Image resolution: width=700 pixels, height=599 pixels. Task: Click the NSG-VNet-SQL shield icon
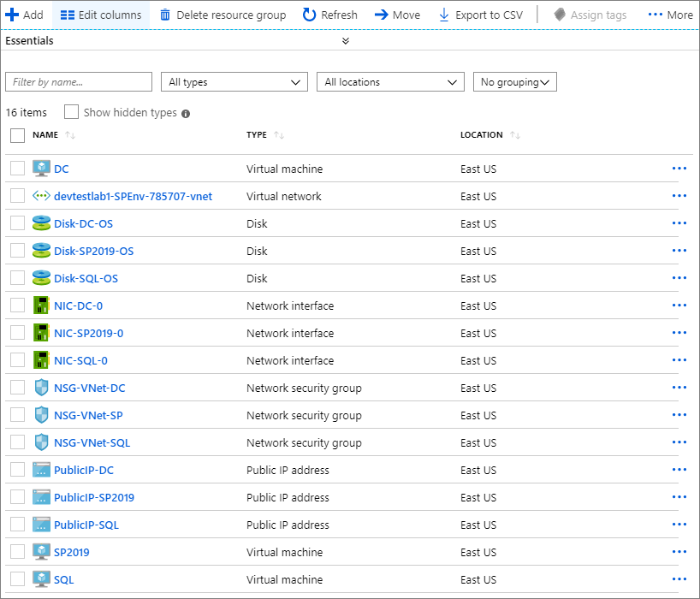click(42, 442)
